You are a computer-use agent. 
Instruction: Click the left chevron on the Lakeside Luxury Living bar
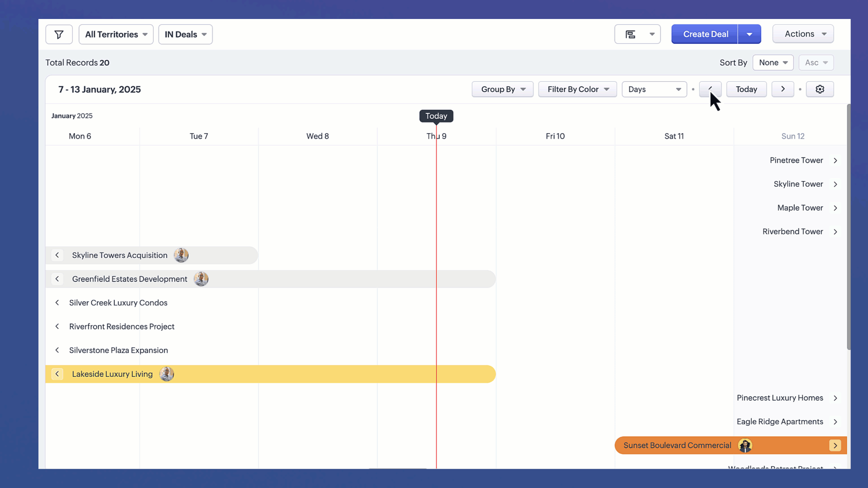(57, 374)
